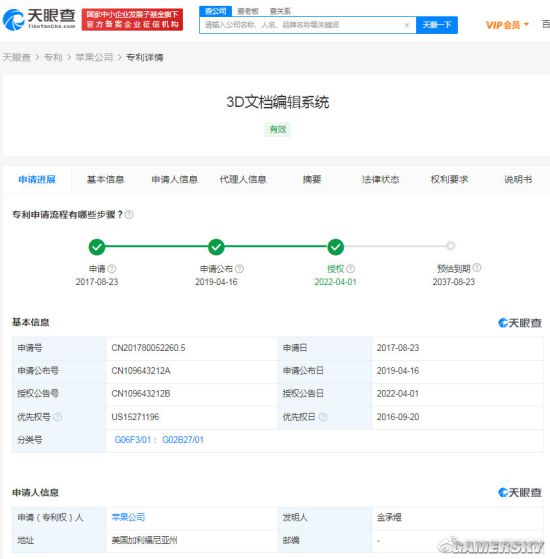
Task: Open the 苹果公司 applicant link
Action: pyautogui.click(x=128, y=517)
